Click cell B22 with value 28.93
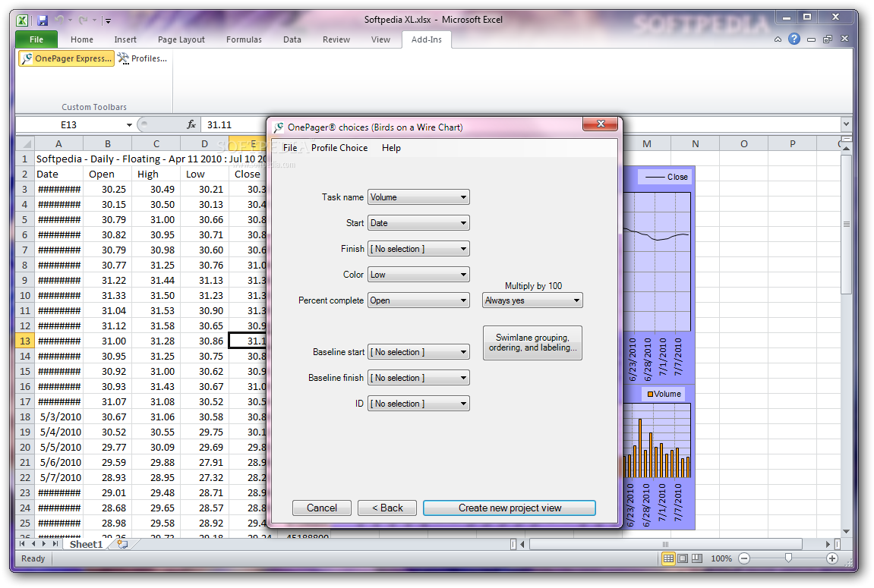 [x=108, y=477]
